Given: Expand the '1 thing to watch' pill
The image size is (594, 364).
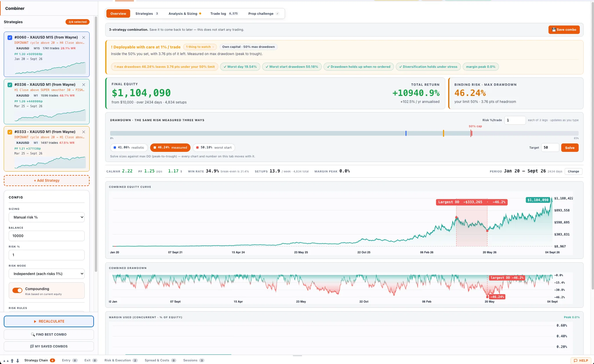Looking at the screenshot, I should pos(200,47).
